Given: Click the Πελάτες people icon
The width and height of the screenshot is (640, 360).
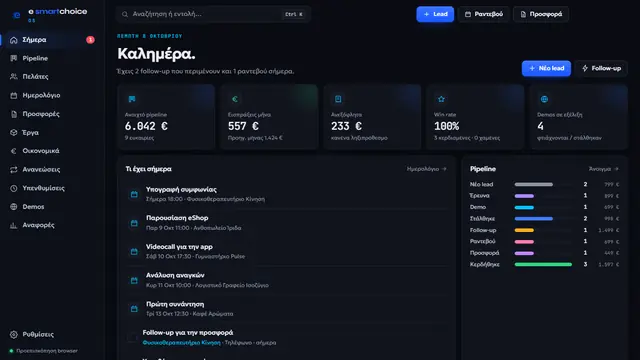Looking at the screenshot, I should [x=13, y=77].
